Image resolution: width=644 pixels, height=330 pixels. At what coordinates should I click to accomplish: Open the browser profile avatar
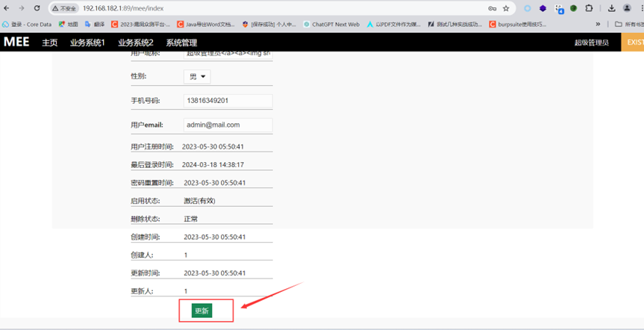627,8
